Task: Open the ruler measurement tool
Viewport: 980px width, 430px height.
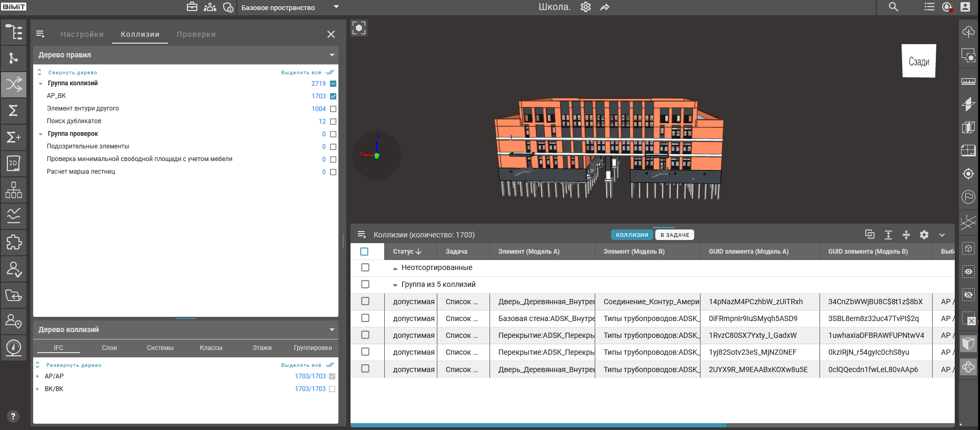Action: tap(968, 82)
